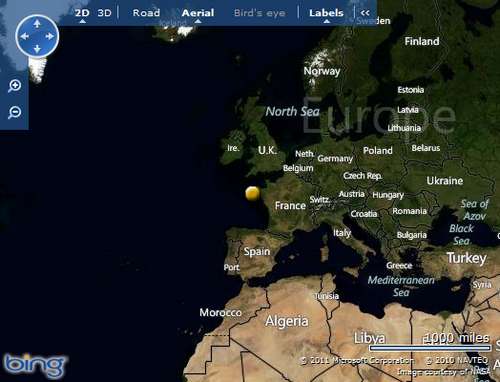Select the Bird's eye view
The height and width of the screenshot is (382, 500).
coord(260,13)
